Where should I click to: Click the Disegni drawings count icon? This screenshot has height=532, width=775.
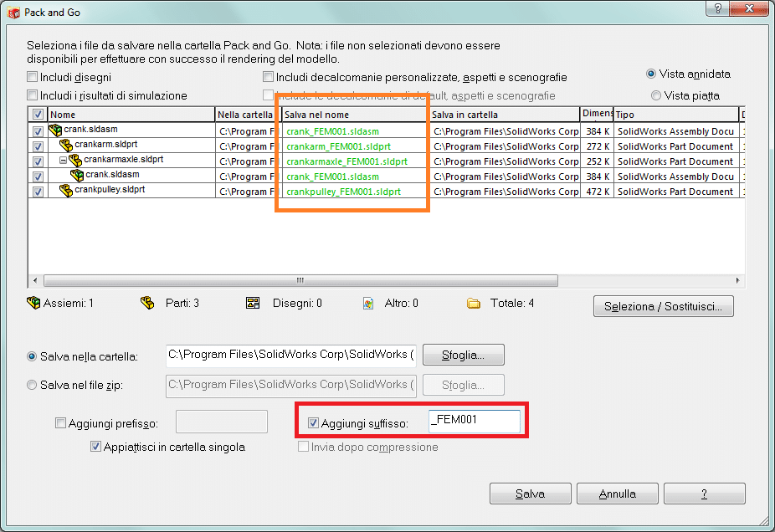pyautogui.click(x=253, y=303)
